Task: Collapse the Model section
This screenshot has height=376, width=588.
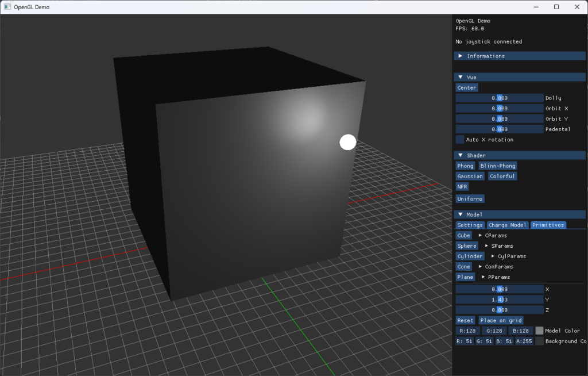Action: click(520, 214)
